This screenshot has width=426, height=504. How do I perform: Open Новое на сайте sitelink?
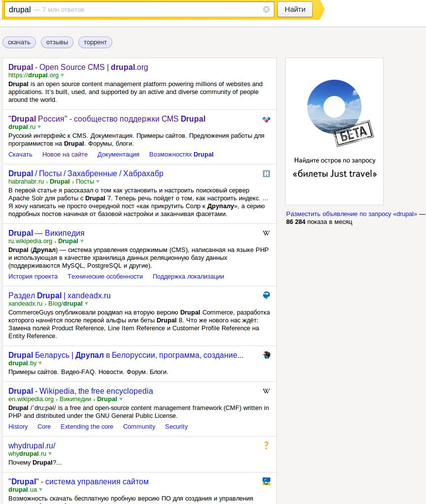65,155
